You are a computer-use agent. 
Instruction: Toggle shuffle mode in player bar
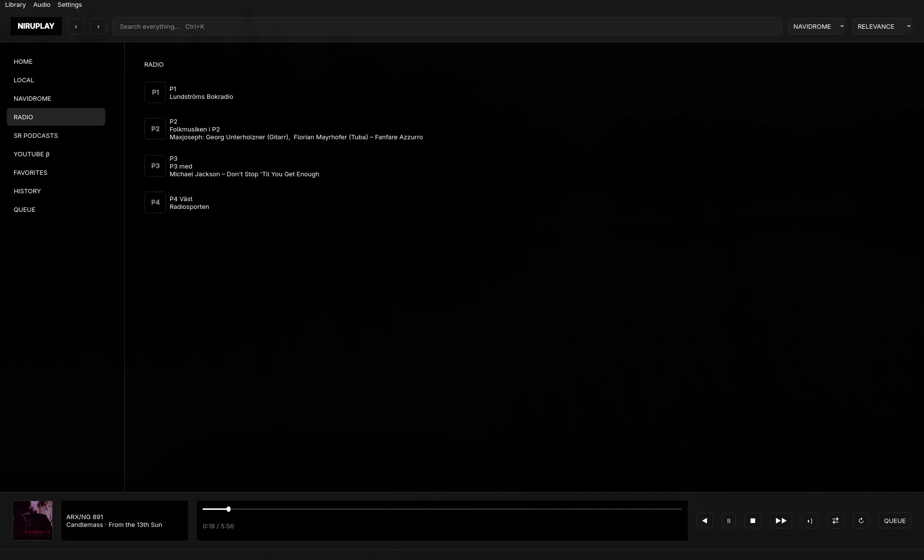click(835, 521)
